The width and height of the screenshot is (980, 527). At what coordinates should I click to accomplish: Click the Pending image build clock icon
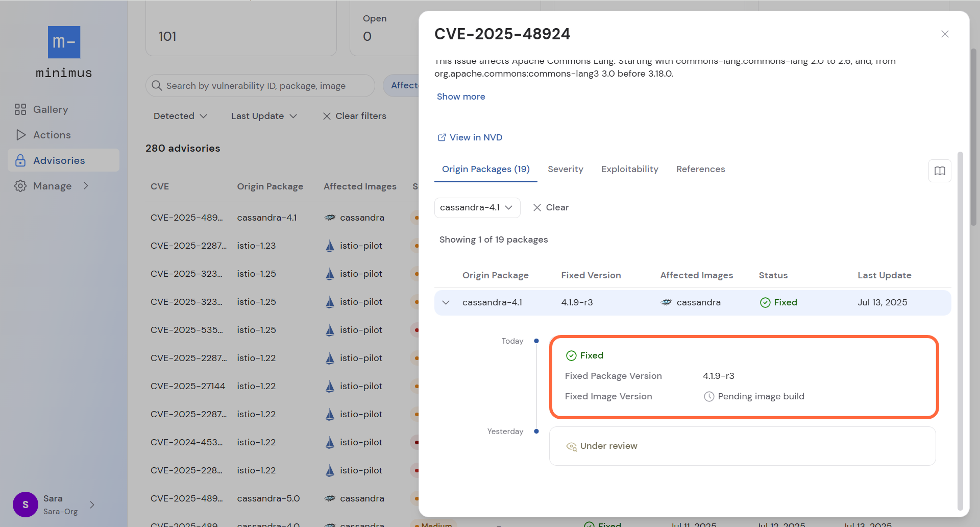709,396
